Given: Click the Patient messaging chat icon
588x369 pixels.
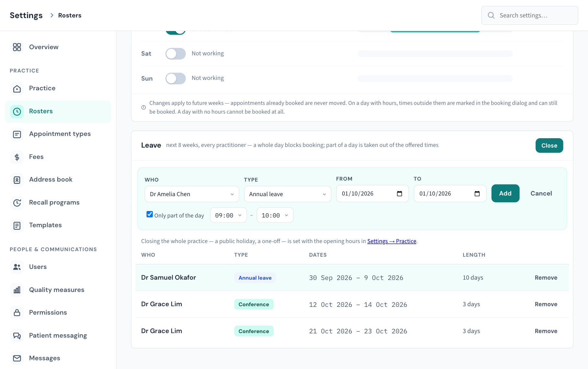Looking at the screenshot, I should [x=17, y=336].
